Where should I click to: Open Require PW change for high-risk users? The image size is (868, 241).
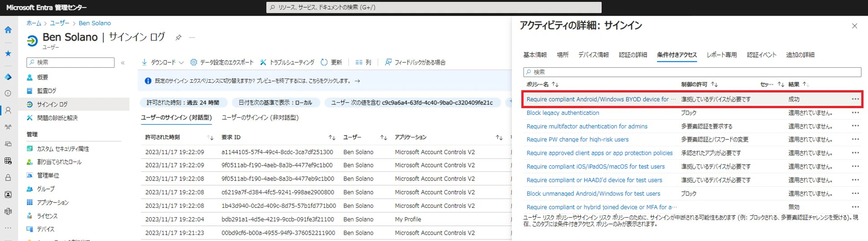(577, 140)
